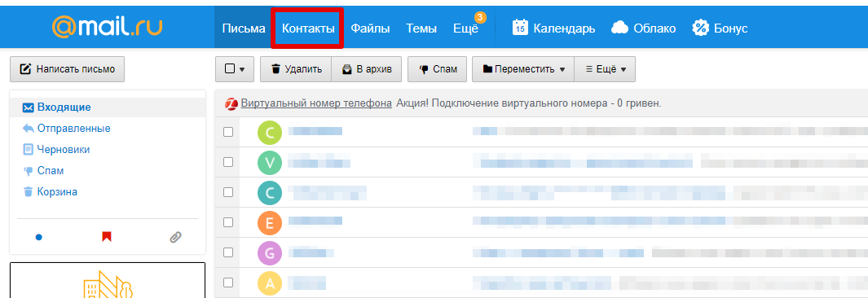Click the thumbs-down icon on toolbar Спам
Screen dimensions: 868x298
[x=424, y=70]
